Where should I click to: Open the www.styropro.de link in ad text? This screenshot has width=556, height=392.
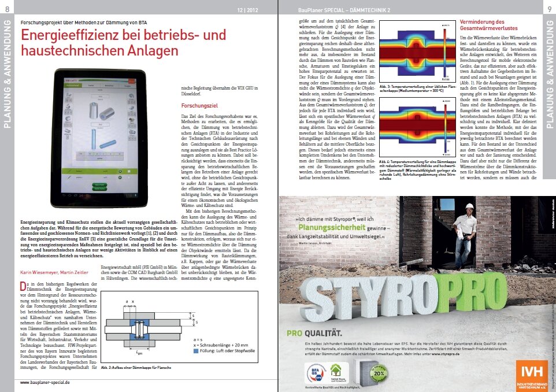(446, 354)
